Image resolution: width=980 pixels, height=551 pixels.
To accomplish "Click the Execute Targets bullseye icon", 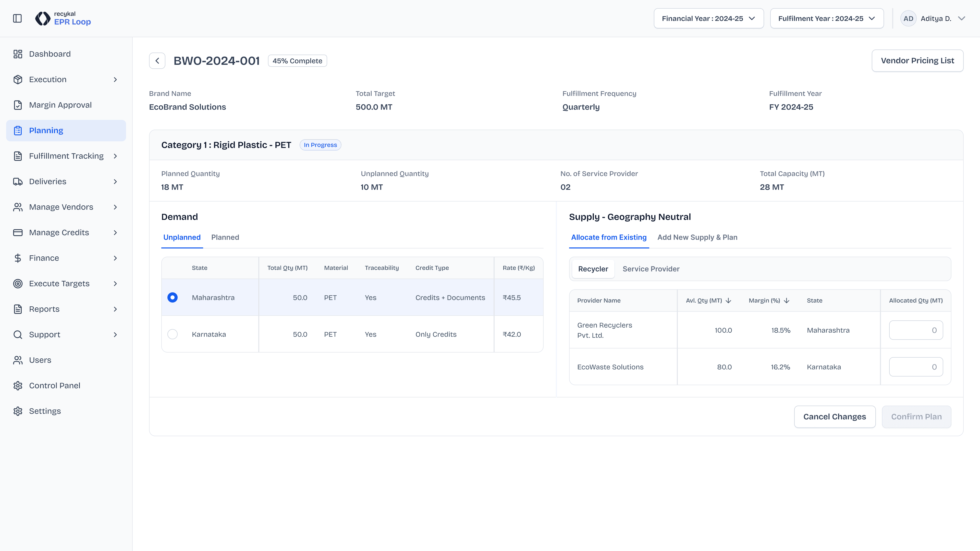I will click(18, 284).
